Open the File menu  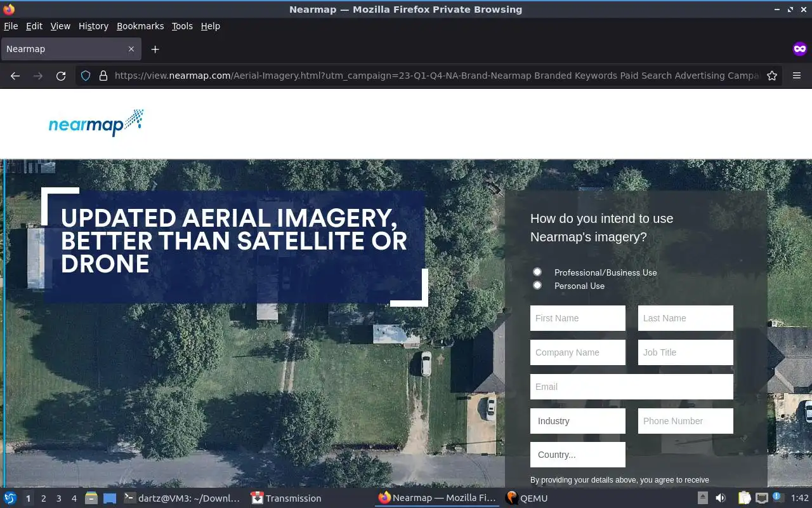click(11, 26)
